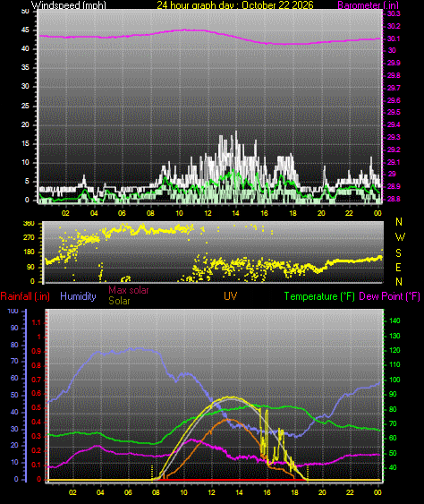Click the UV legend label

[x=231, y=296]
